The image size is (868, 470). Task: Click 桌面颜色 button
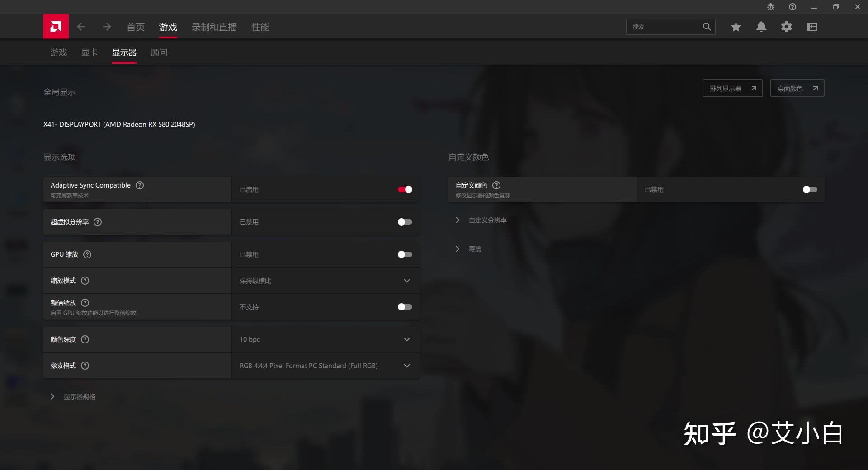(797, 88)
